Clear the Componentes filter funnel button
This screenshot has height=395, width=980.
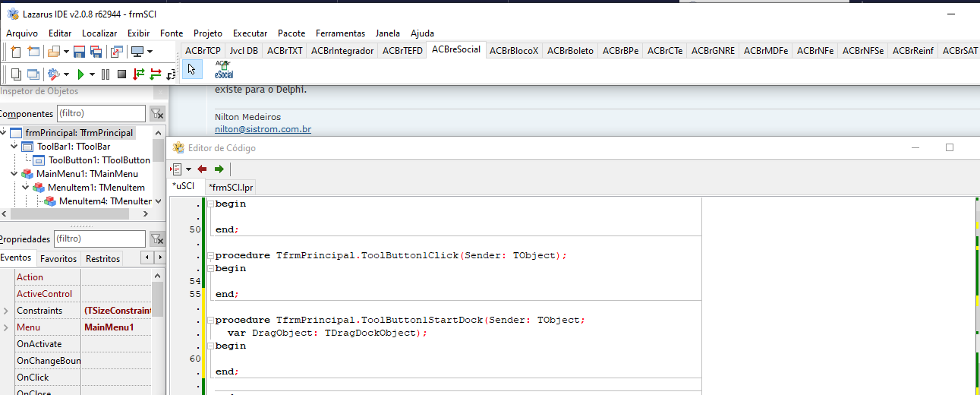pos(157,113)
